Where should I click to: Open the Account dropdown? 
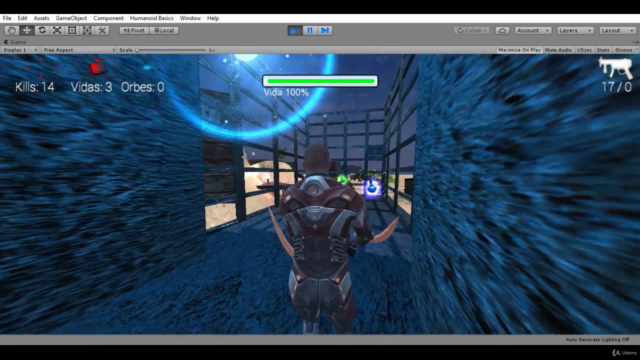pyautogui.click(x=533, y=31)
